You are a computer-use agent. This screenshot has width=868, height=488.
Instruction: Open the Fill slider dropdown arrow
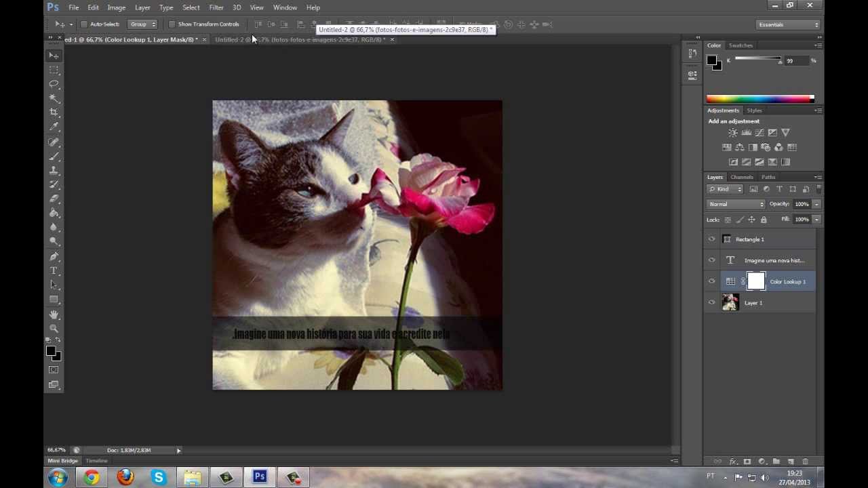816,220
